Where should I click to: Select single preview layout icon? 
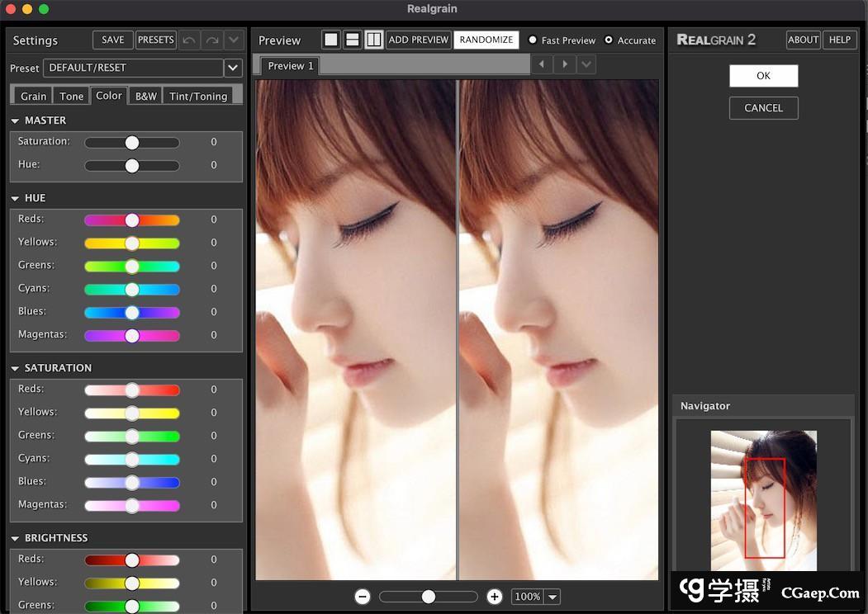[x=331, y=40]
